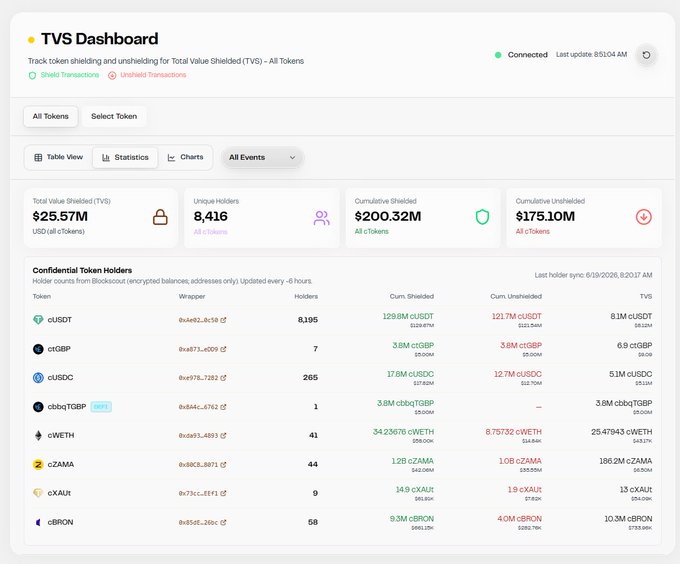Click the 8.1M cUSDT TVS value
680x564 pixels.
(631, 316)
